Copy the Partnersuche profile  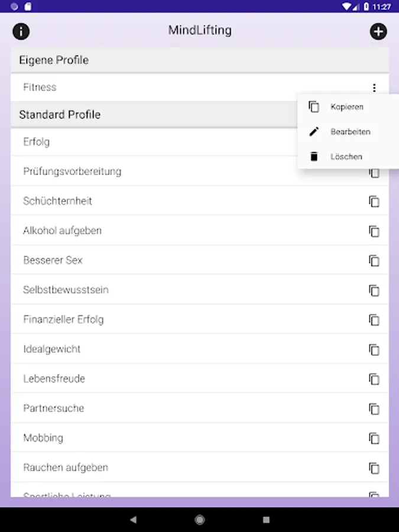[x=374, y=408]
